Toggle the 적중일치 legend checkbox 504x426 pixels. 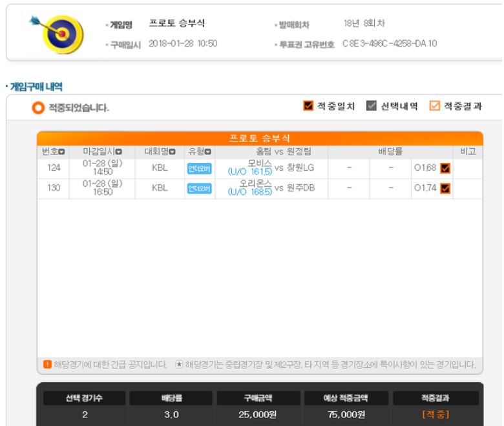coord(308,105)
